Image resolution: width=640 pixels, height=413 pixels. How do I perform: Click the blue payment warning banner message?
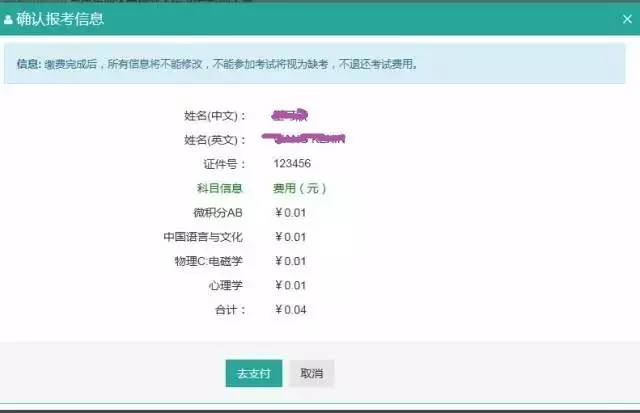click(x=230, y=64)
